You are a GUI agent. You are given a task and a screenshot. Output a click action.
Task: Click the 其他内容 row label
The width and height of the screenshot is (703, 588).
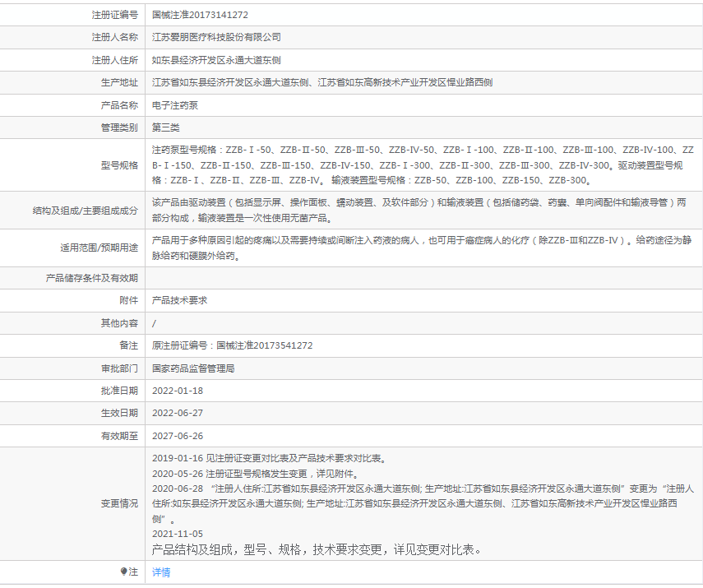coord(119,323)
